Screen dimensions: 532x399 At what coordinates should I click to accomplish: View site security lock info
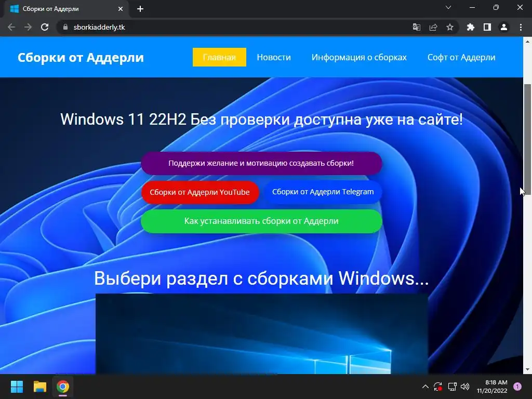pyautogui.click(x=65, y=27)
